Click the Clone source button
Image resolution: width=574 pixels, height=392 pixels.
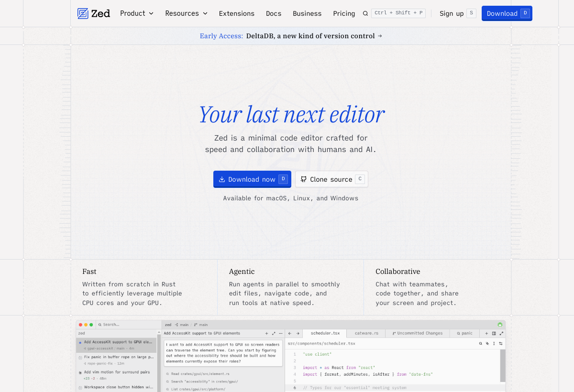tap(331, 179)
